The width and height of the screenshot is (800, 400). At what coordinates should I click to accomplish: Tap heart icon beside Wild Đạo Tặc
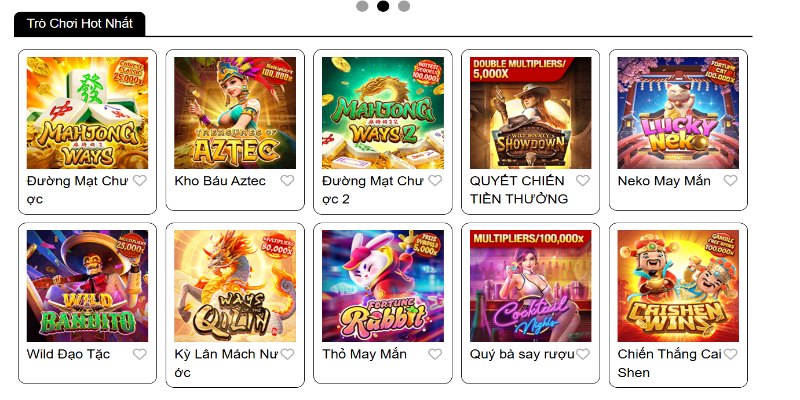pyautogui.click(x=140, y=354)
